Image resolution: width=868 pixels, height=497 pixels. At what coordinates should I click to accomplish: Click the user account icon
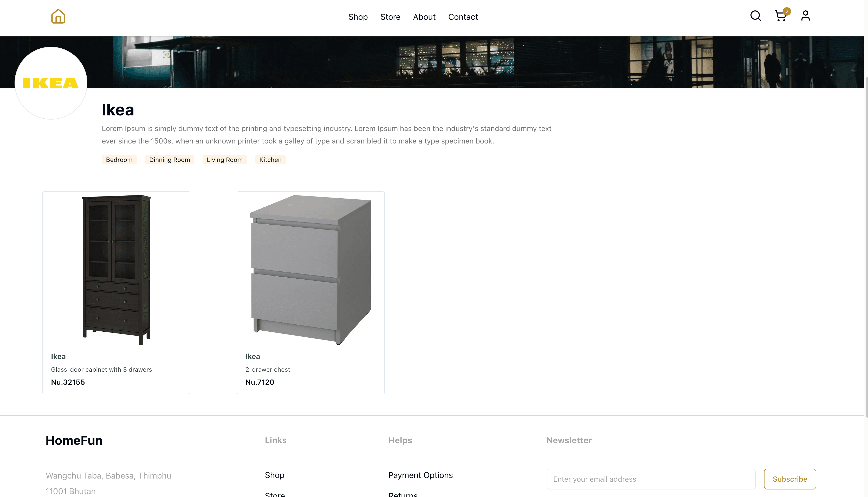coord(805,16)
